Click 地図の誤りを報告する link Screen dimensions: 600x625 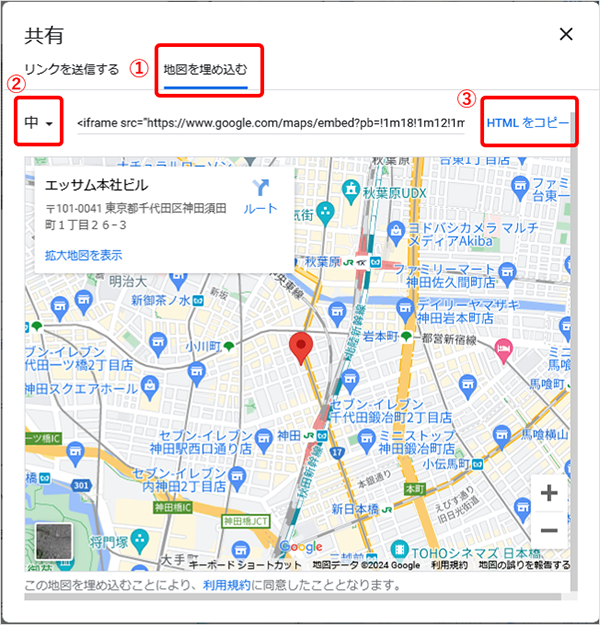coord(524,565)
